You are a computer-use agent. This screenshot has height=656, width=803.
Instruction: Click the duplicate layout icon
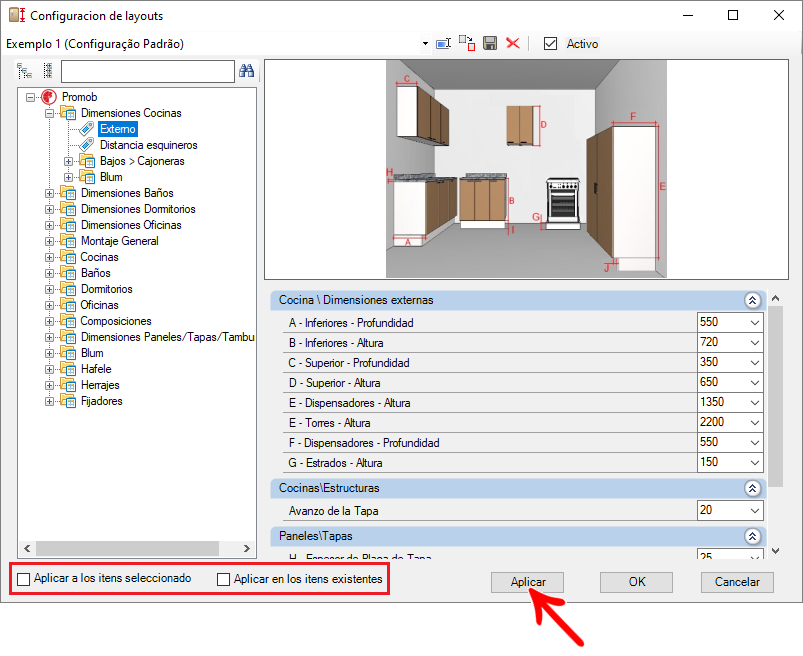click(467, 44)
